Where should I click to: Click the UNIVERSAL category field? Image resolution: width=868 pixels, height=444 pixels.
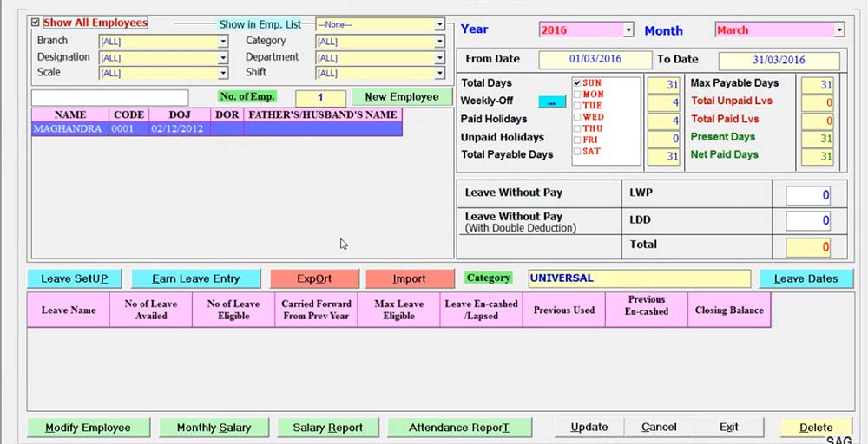click(x=640, y=278)
